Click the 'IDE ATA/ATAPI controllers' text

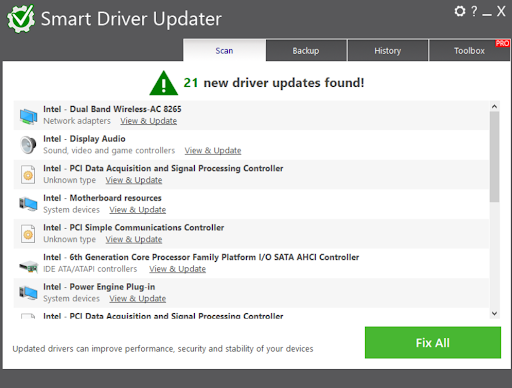click(x=90, y=269)
